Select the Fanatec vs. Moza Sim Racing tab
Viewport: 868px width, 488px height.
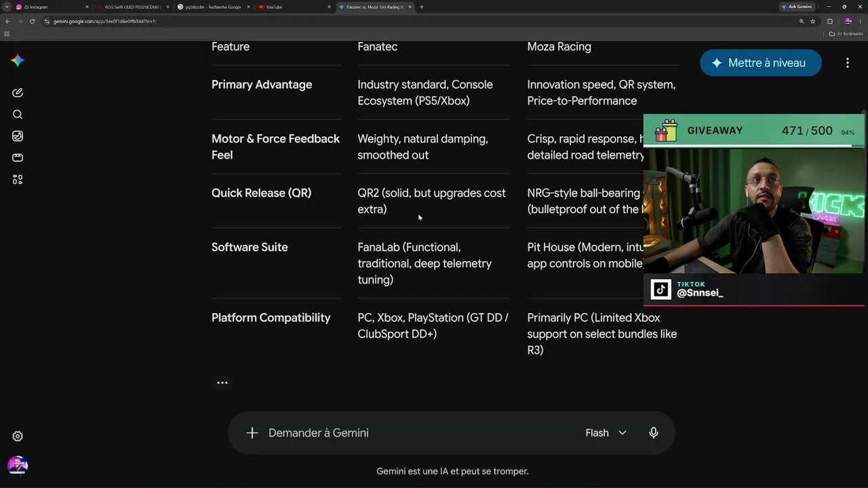(375, 7)
